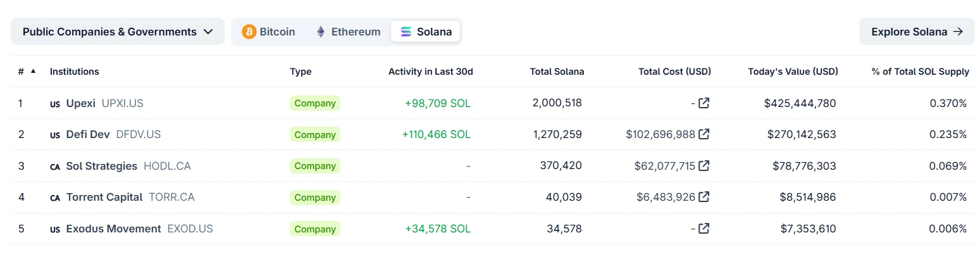Click total Solana value 40,039

(564, 197)
